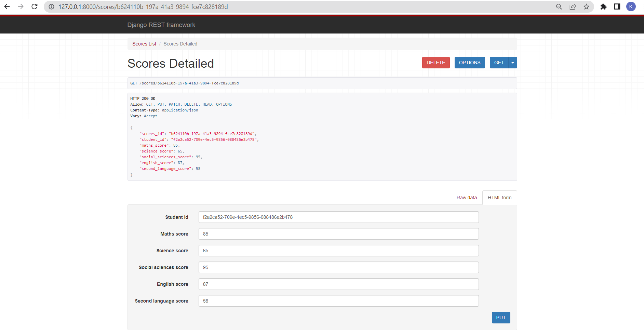Toggle the browser side panel icon
Viewport: 644px width, 334px height.
point(617,7)
